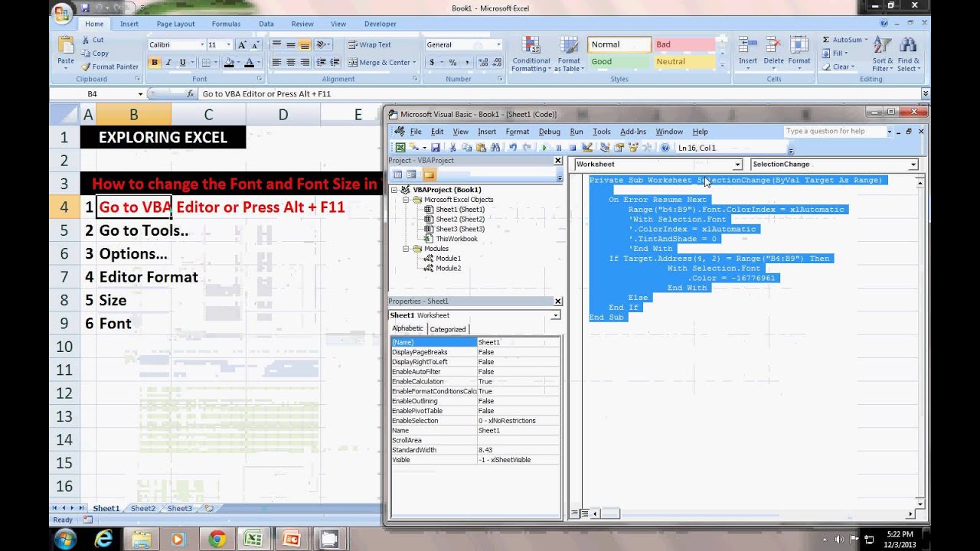The width and height of the screenshot is (980, 551).
Task: Switch to the Page Layout ribbon tab
Action: coord(175,24)
